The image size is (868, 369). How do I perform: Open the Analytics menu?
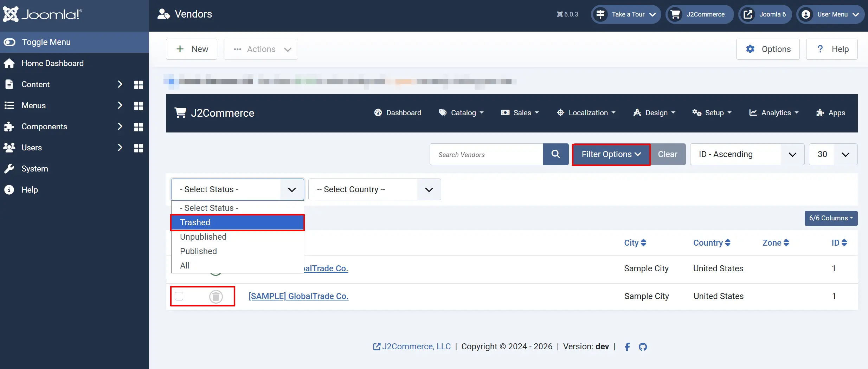pyautogui.click(x=774, y=113)
